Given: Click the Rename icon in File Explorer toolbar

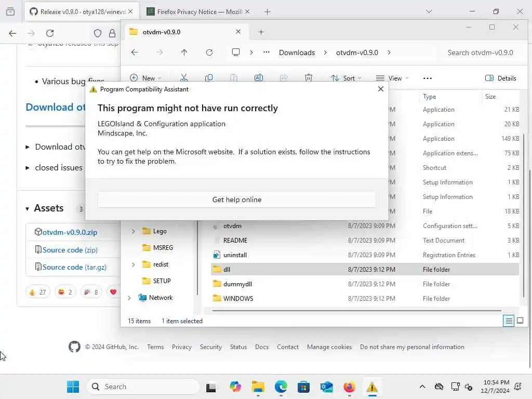Looking at the screenshot, I should tap(259, 78).
